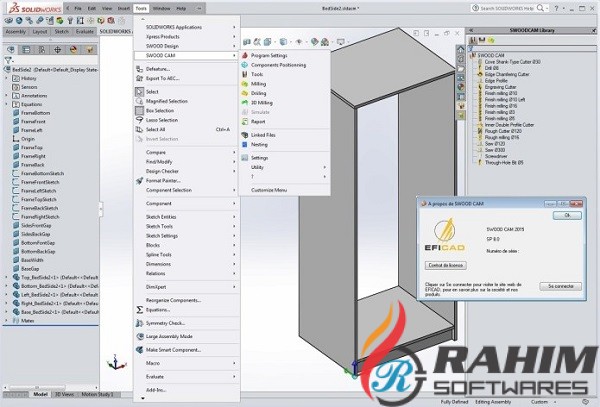Click the Contrat de licence button
Screen dimensions: 600x407
pyautogui.click(x=445, y=265)
